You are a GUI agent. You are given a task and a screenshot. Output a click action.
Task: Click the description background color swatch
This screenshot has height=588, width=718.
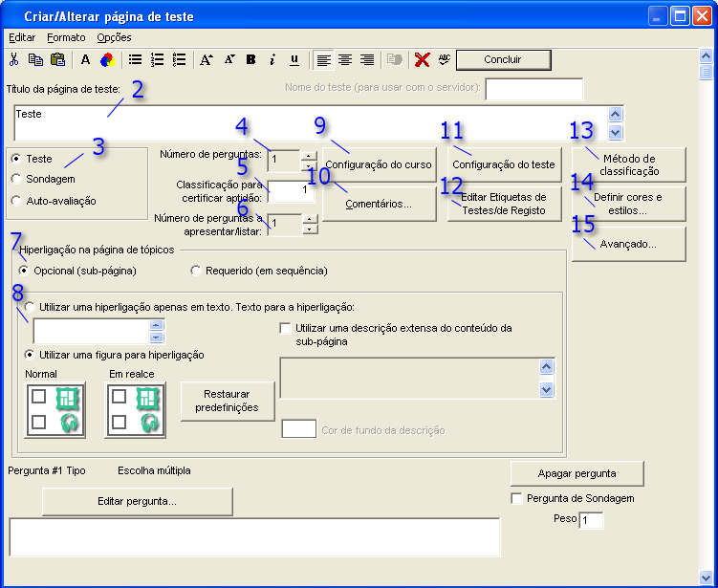298,429
